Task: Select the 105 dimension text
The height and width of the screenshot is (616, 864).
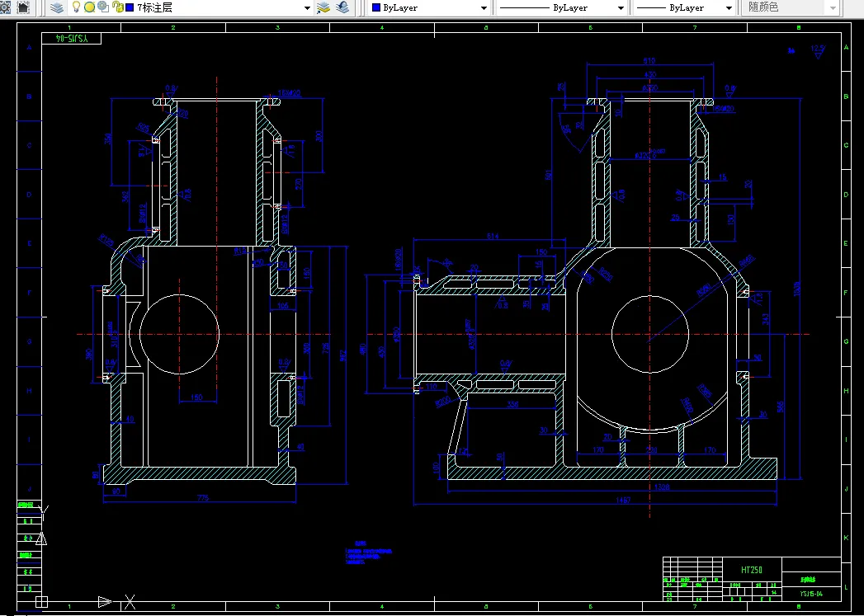Action: 283,305
